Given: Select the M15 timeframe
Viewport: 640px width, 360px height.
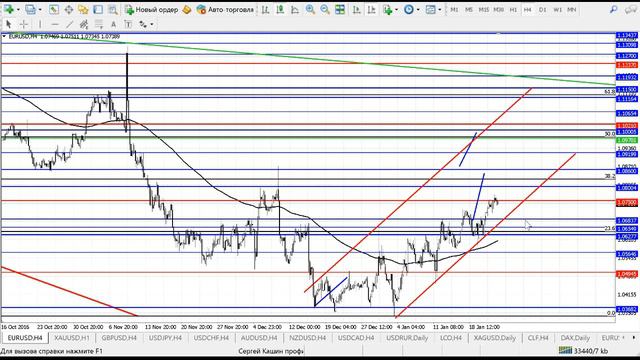Looking at the screenshot, I should click(483, 9).
